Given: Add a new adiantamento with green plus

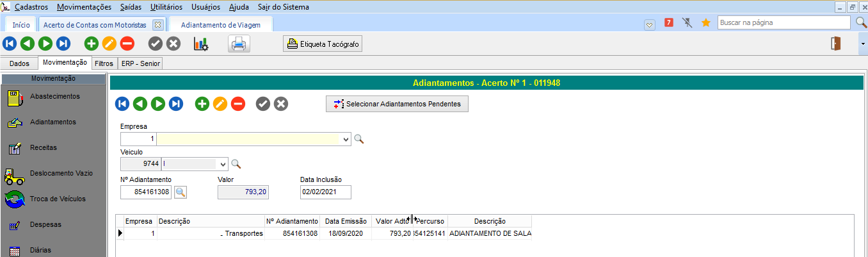Looking at the screenshot, I should [202, 104].
